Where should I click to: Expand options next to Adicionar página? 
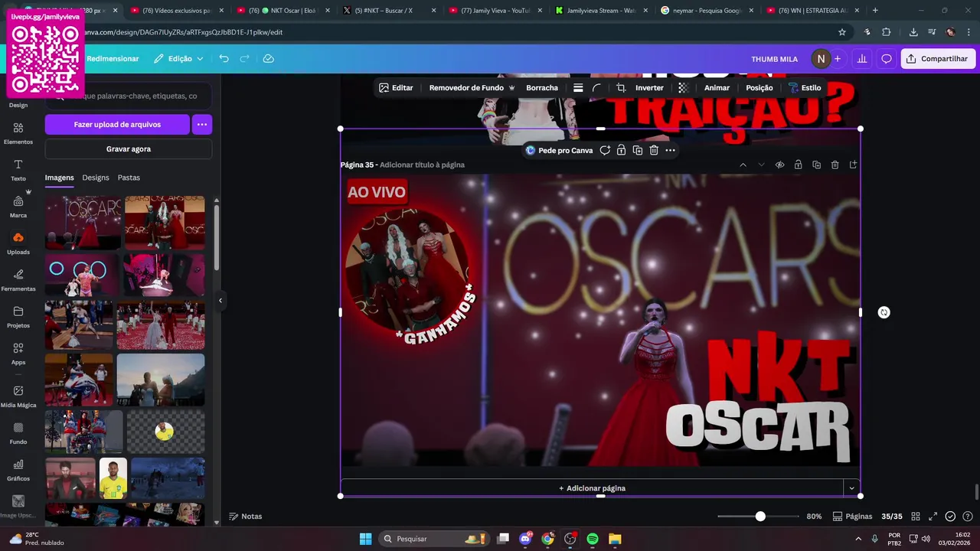point(851,488)
